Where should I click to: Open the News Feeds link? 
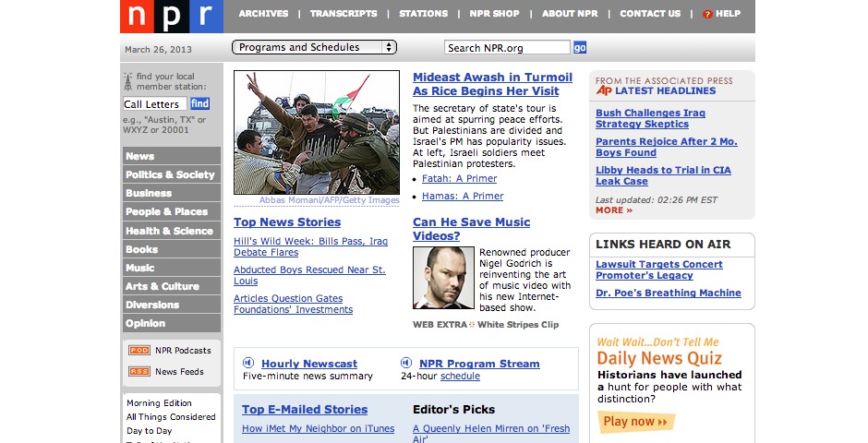(179, 372)
